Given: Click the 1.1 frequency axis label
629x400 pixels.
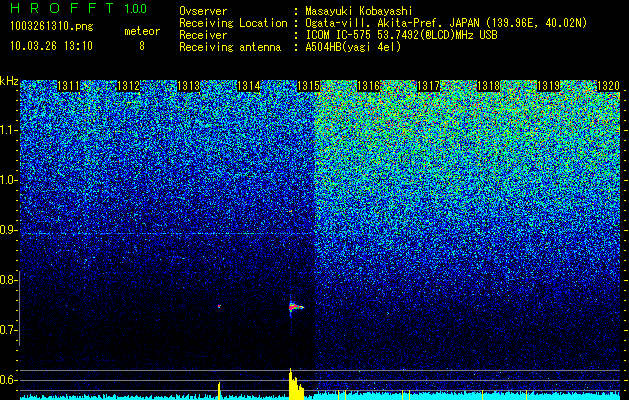Looking at the screenshot, I should 9,130.
